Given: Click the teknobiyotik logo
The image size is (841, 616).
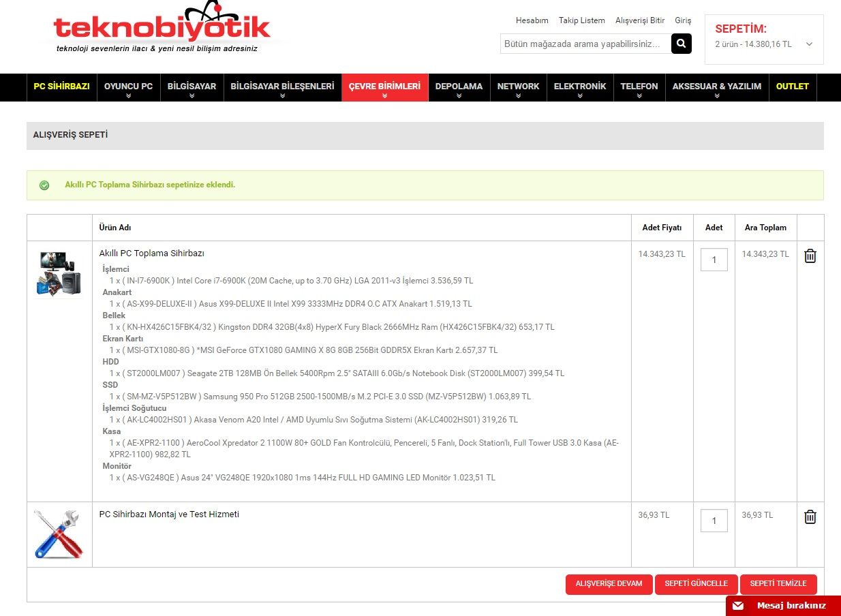Looking at the screenshot, I should pyautogui.click(x=162, y=27).
